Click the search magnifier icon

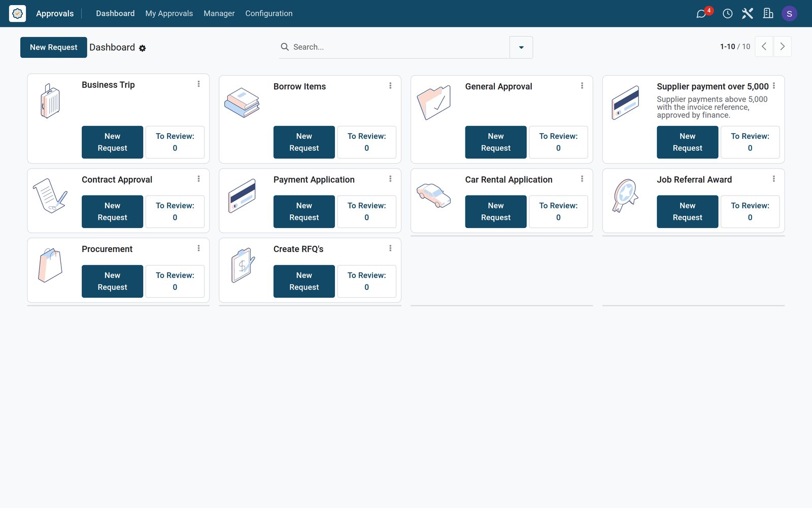click(285, 47)
